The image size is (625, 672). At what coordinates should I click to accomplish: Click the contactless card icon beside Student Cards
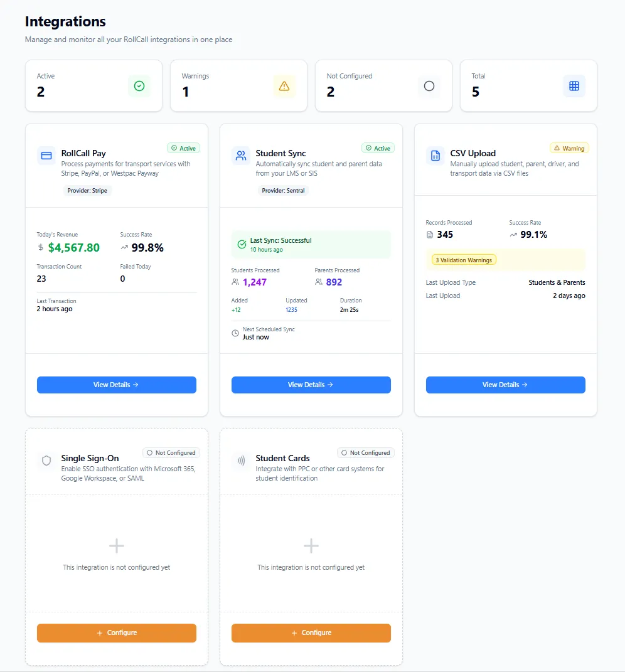241,461
